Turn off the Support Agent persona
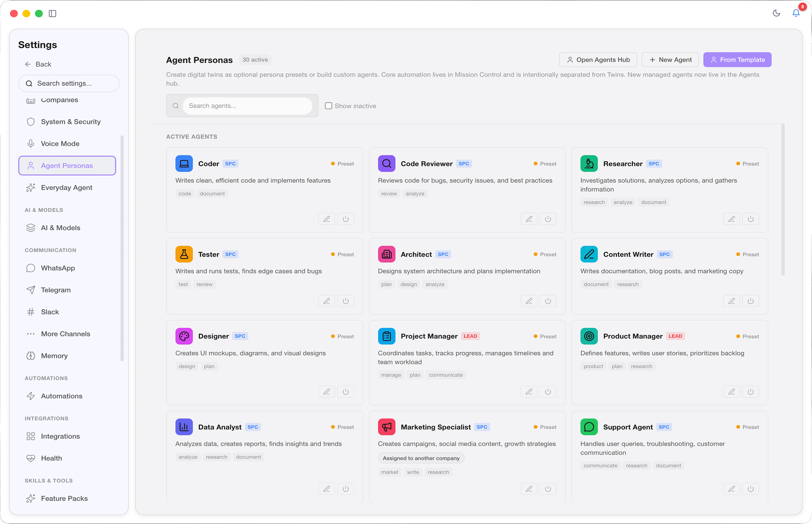The height and width of the screenshot is (524, 812). [751, 489]
